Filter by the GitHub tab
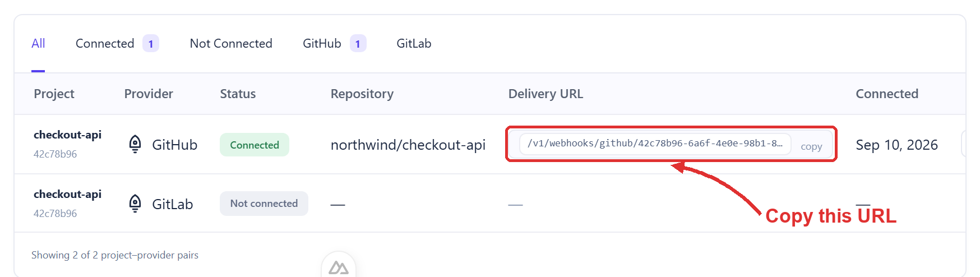Screen dimensions: 980x277 click(x=334, y=44)
